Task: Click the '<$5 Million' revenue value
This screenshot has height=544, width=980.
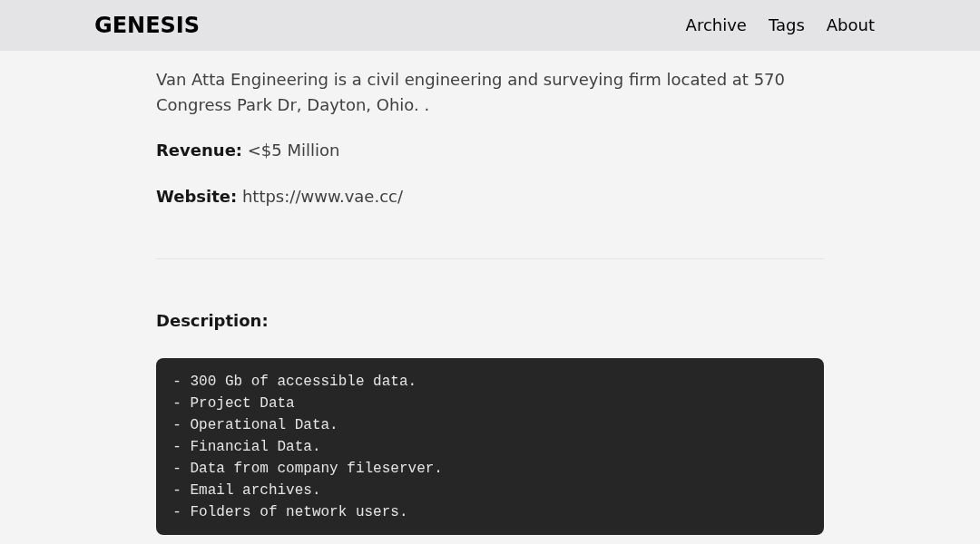Action: coord(294,151)
